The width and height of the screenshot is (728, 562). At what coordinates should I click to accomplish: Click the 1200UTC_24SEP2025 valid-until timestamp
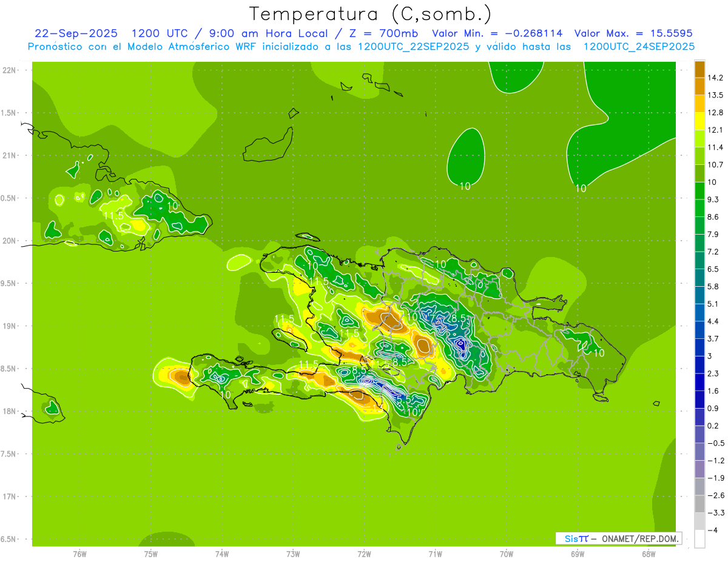(639, 46)
